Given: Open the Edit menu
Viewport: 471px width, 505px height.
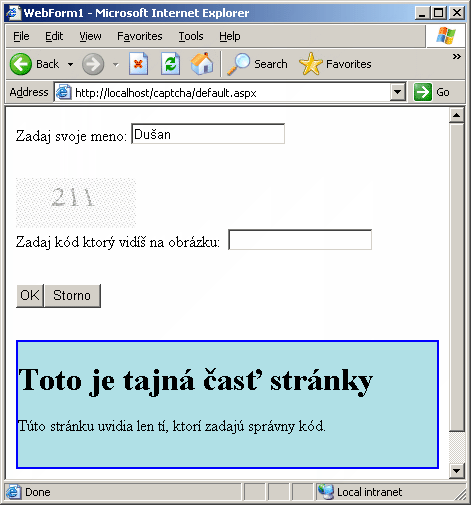Looking at the screenshot, I should [54, 36].
